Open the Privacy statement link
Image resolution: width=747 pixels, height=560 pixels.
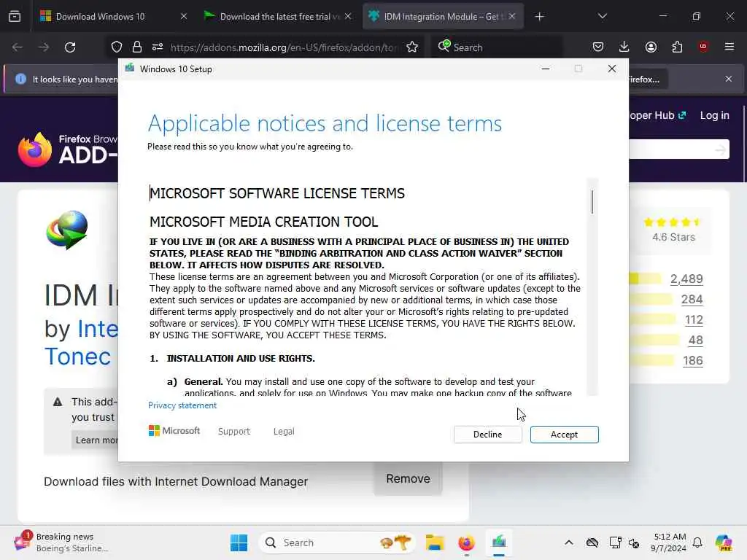(x=182, y=405)
